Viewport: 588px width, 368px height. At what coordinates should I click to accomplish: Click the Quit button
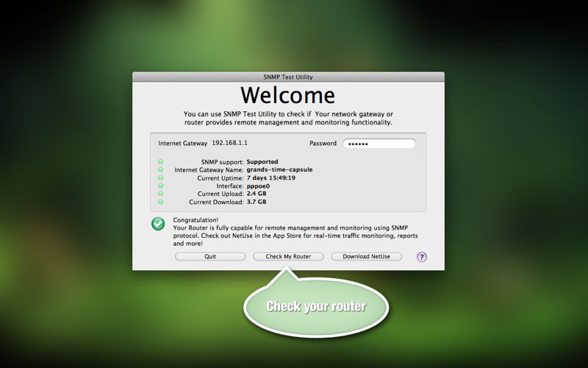[x=210, y=256]
